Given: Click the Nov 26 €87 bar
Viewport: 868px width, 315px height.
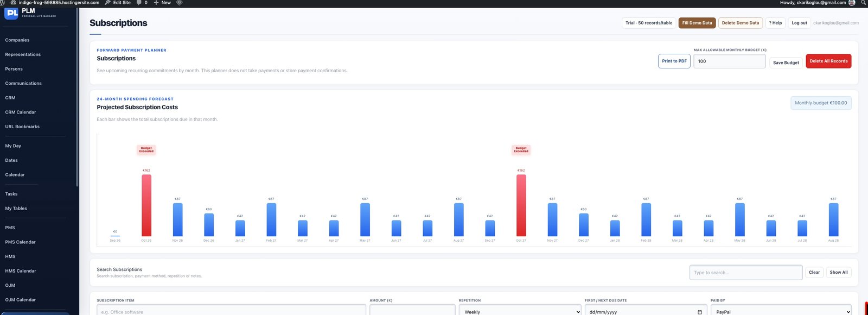Looking at the screenshot, I should [177, 219].
